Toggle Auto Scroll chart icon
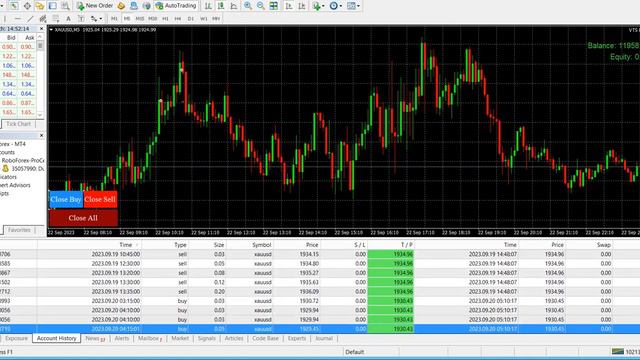Viewport: 640px width, 360px height. pyautogui.click(x=289, y=6)
